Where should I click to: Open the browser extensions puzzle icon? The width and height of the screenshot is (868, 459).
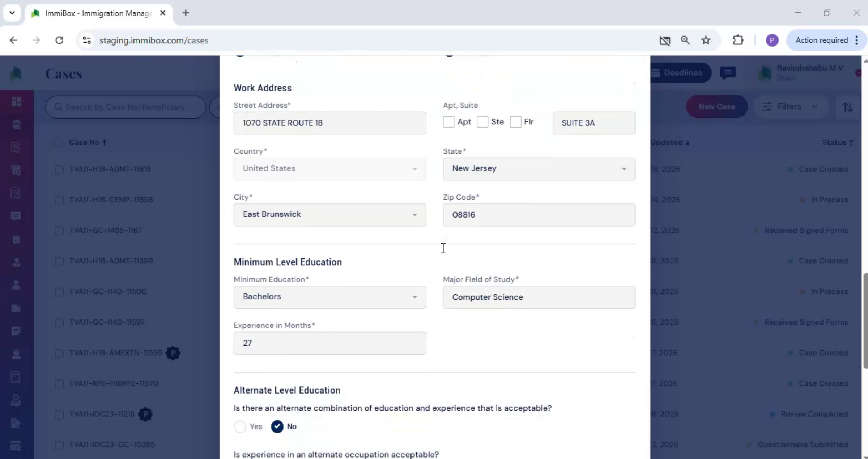[738, 40]
